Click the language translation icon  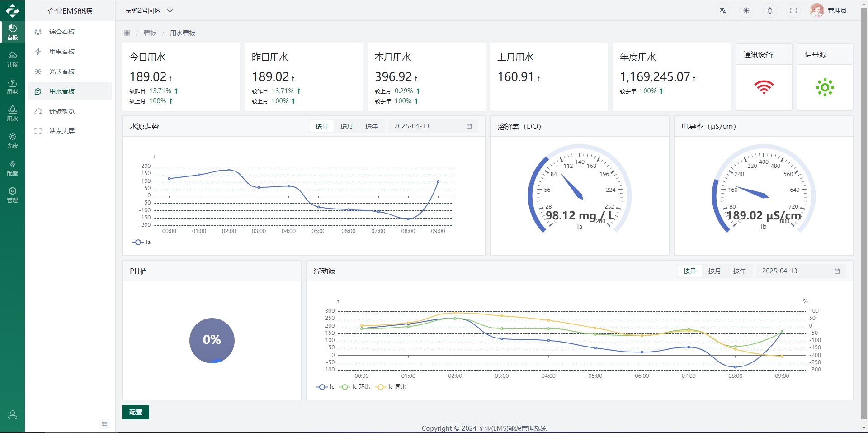(x=722, y=10)
